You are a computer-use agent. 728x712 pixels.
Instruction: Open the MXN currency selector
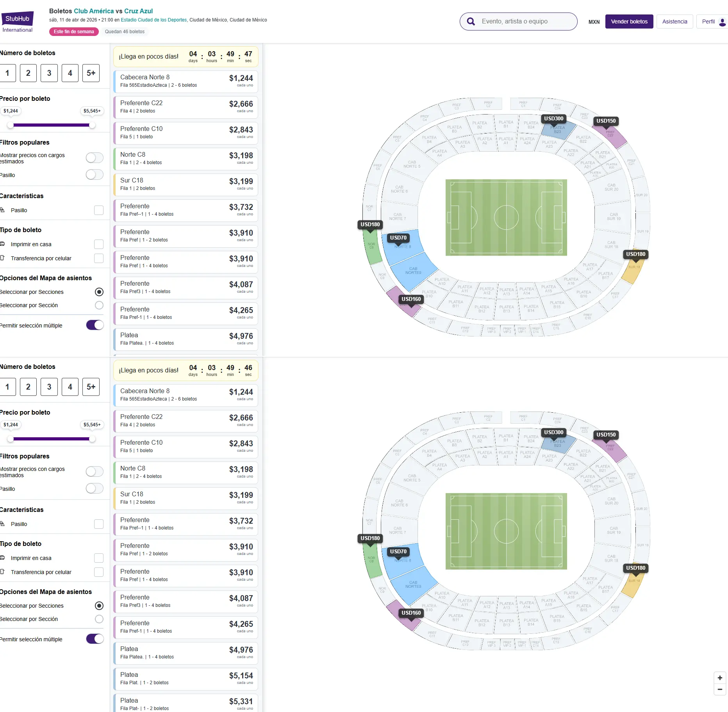[x=594, y=22]
